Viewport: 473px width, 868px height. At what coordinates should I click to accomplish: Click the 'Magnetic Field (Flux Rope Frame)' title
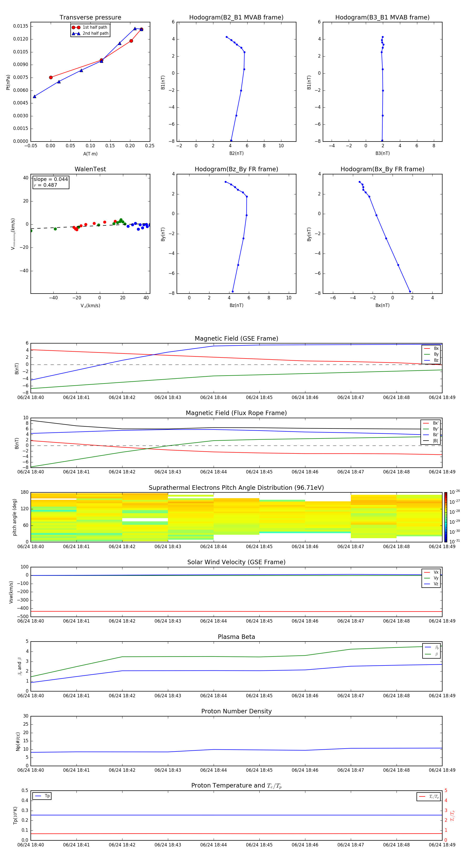[x=236, y=413]
